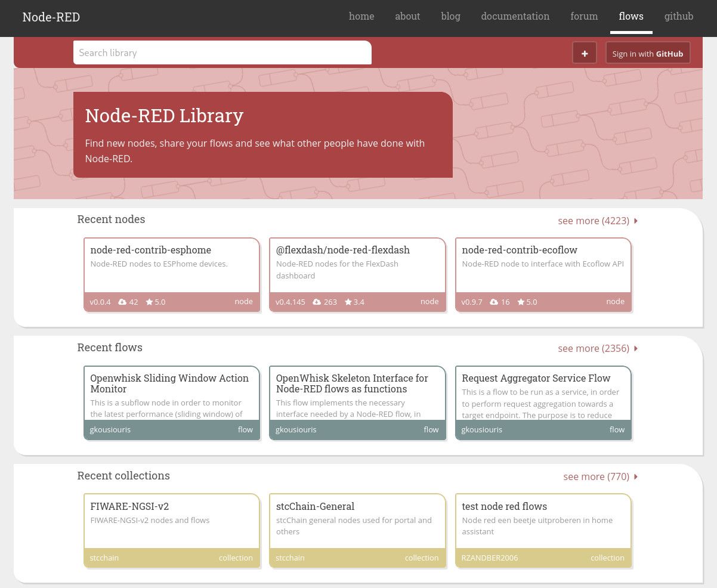
Task: Click author RZANDBER2006 on test flows card
Action: pos(490,558)
